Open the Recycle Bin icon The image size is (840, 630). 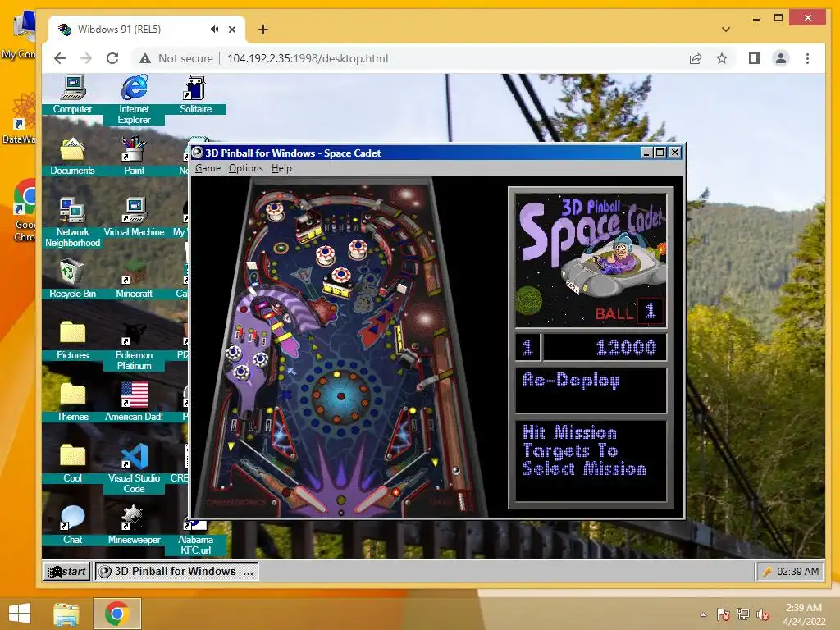(x=73, y=279)
